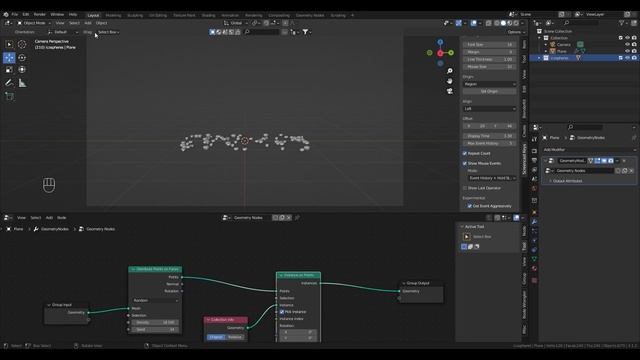Adjust Density value in Distribute node
640x360 pixels.
[155, 322]
